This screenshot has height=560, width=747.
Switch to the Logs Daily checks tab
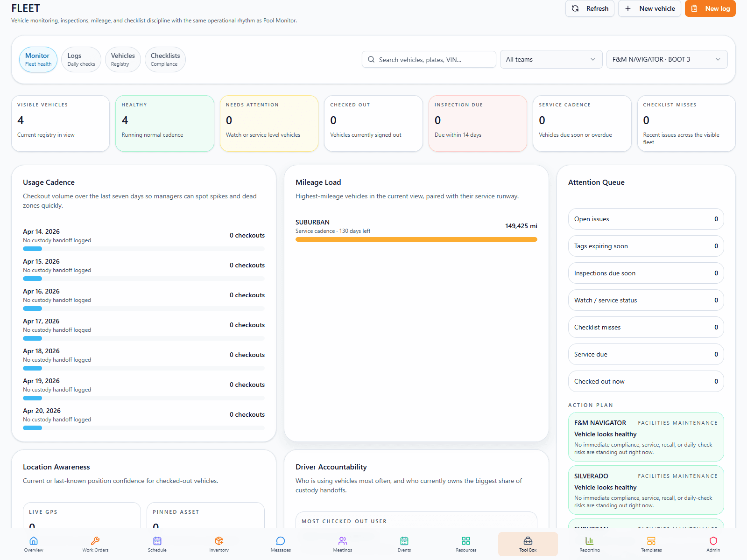pos(81,59)
